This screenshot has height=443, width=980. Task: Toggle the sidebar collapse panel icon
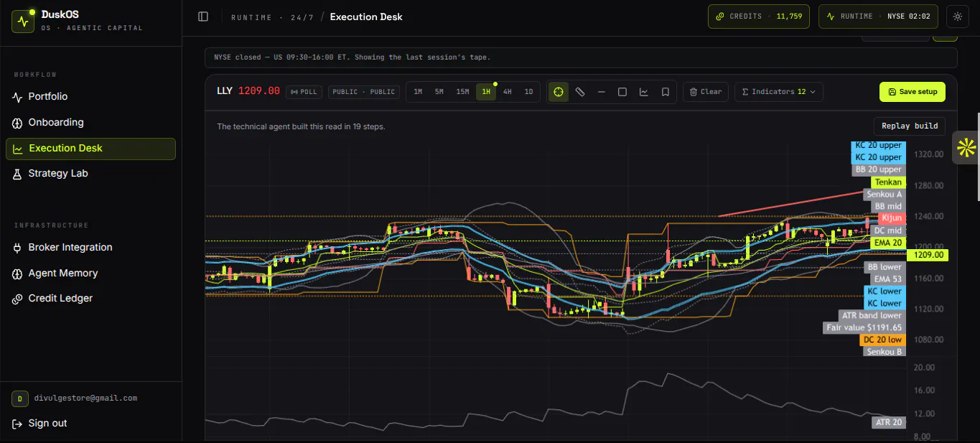click(x=203, y=17)
